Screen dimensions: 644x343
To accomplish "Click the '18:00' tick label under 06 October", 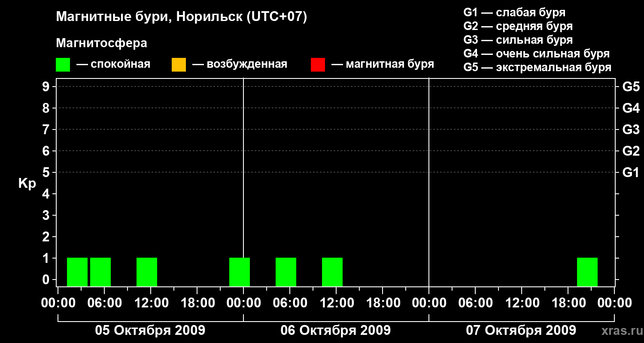I will tap(383, 303).
